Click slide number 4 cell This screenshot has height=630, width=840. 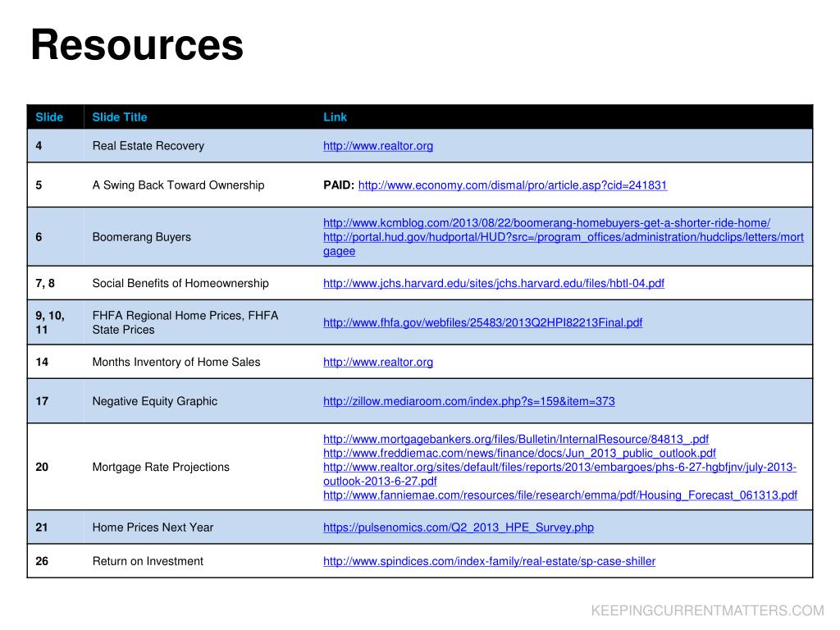click(x=56, y=146)
